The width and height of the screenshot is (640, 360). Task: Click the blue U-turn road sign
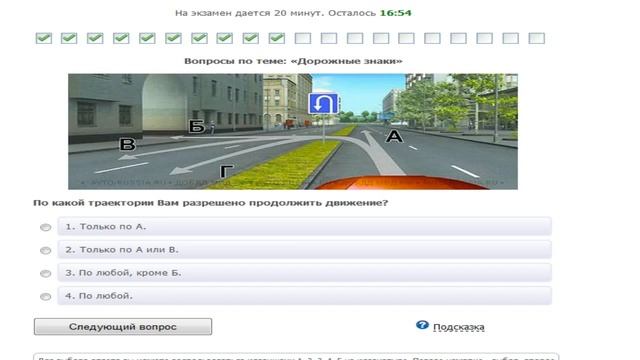pyautogui.click(x=323, y=104)
